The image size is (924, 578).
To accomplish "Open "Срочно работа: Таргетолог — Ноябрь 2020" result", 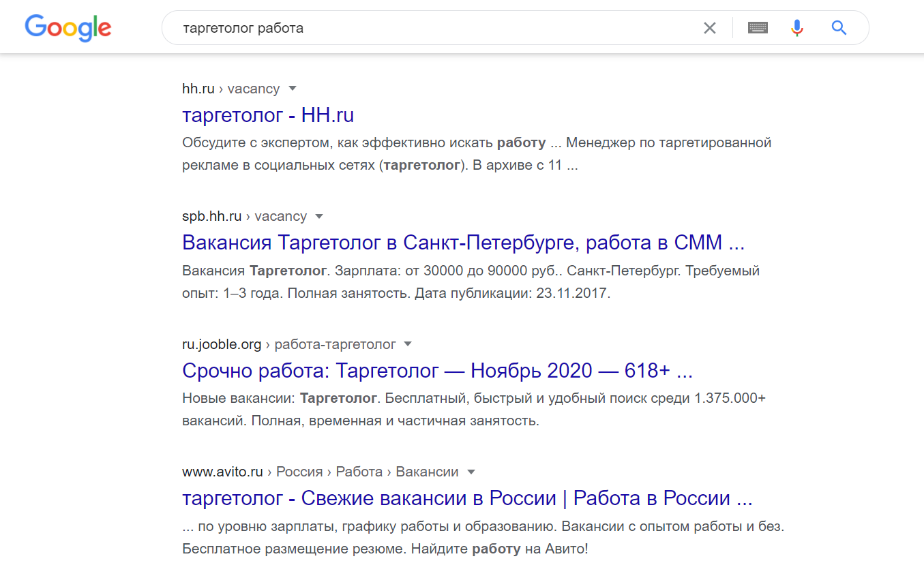I will [x=438, y=371].
